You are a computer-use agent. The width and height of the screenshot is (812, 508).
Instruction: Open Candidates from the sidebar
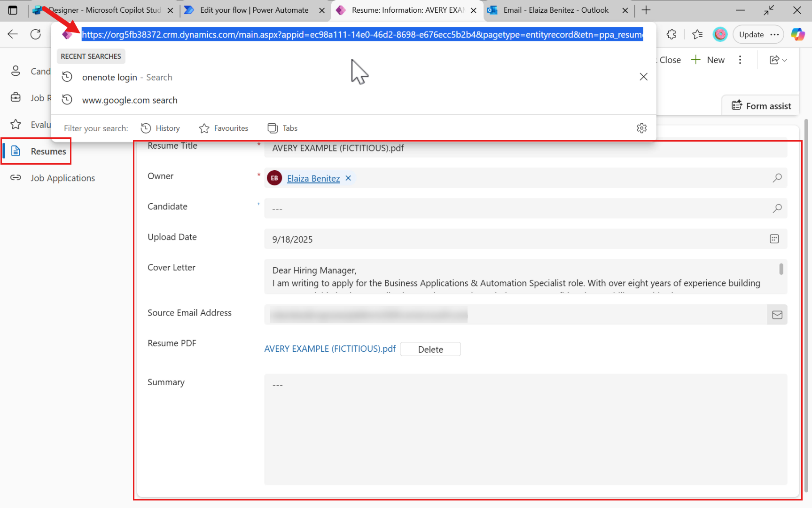(x=16, y=71)
